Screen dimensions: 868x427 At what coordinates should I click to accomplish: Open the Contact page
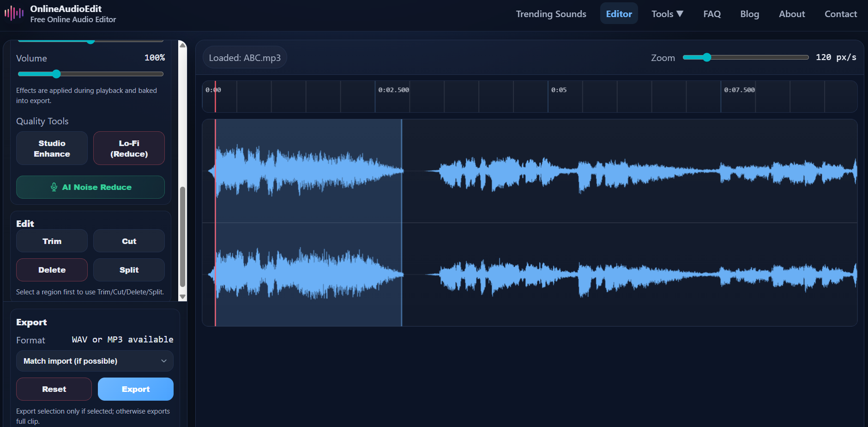(x=841, y=14)
